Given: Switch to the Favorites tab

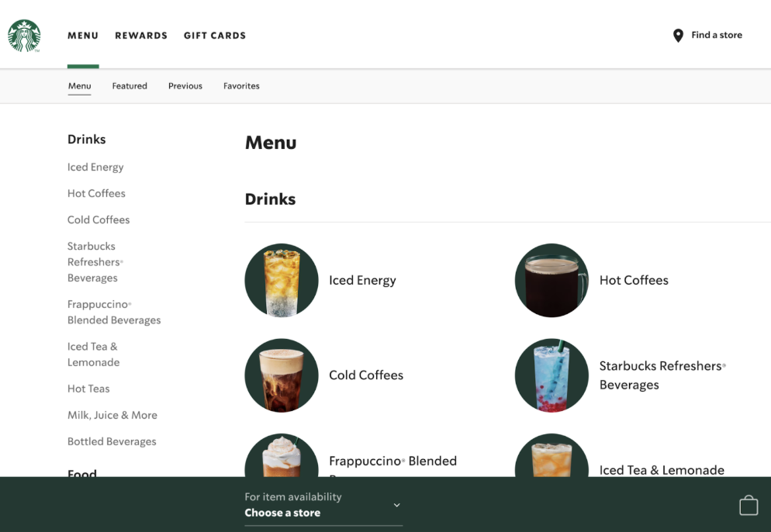Looking at the screenshot, I should pyautogui.click(x=241, y=85).
